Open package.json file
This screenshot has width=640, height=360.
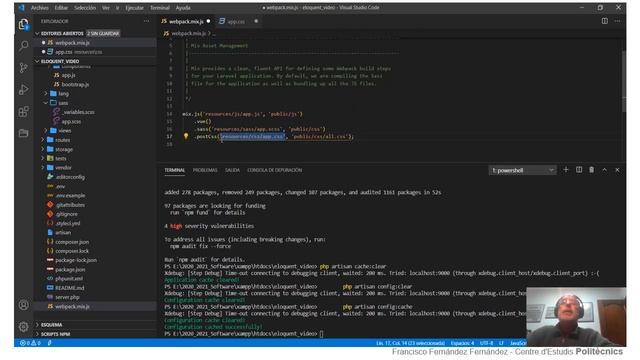point(70,269)
